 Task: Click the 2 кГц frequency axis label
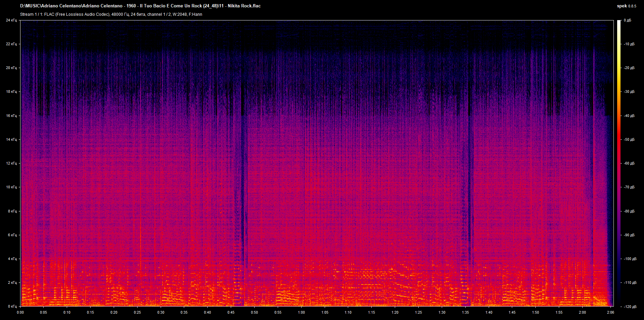tap(12, 283)
